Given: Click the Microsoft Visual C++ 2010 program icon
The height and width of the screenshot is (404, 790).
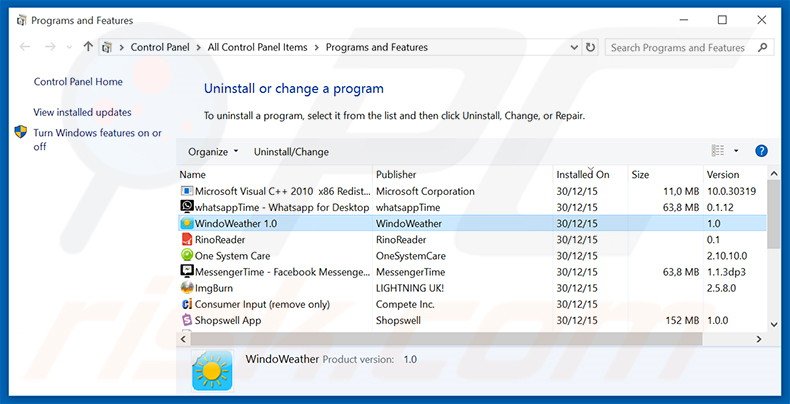Looking at the screenshot, I should point(187,191).
